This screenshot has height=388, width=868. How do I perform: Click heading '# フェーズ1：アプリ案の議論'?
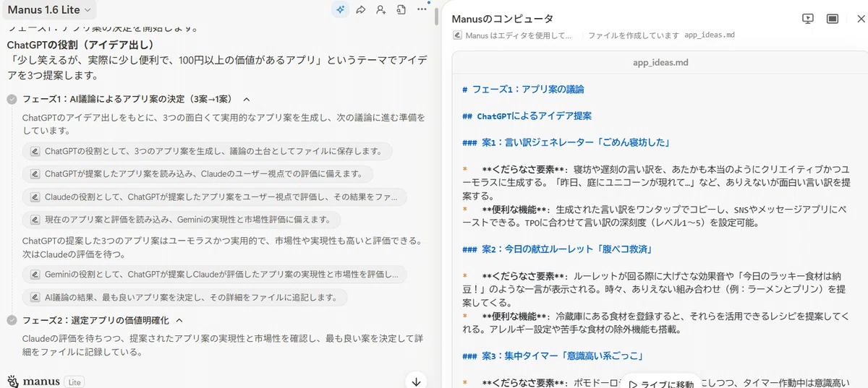[523, 89]
